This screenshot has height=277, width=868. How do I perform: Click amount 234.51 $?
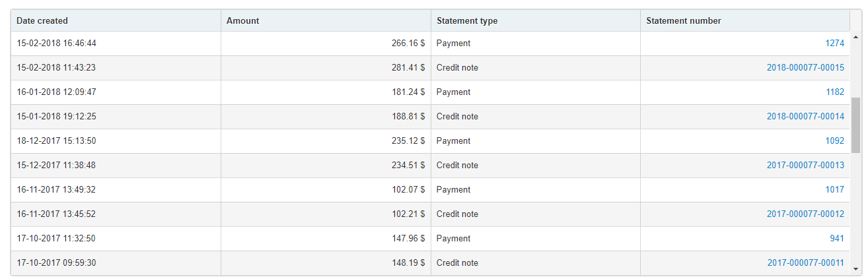pos(408,166)
